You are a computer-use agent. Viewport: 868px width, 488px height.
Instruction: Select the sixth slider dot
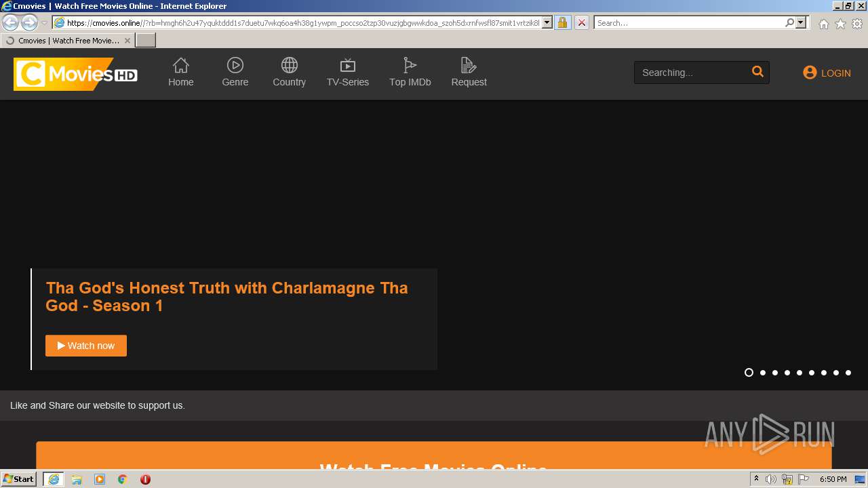click(812, 373)
